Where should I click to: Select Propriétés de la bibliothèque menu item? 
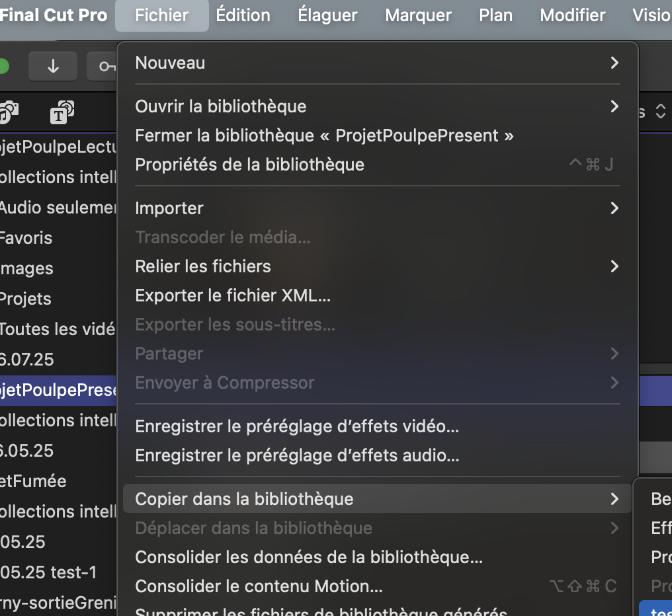coord(249,165)
